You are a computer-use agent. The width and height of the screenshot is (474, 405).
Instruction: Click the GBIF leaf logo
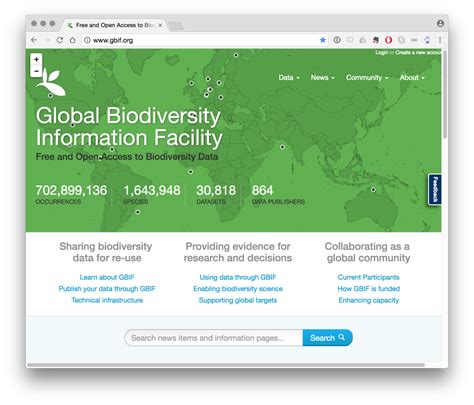pos(51,82)
